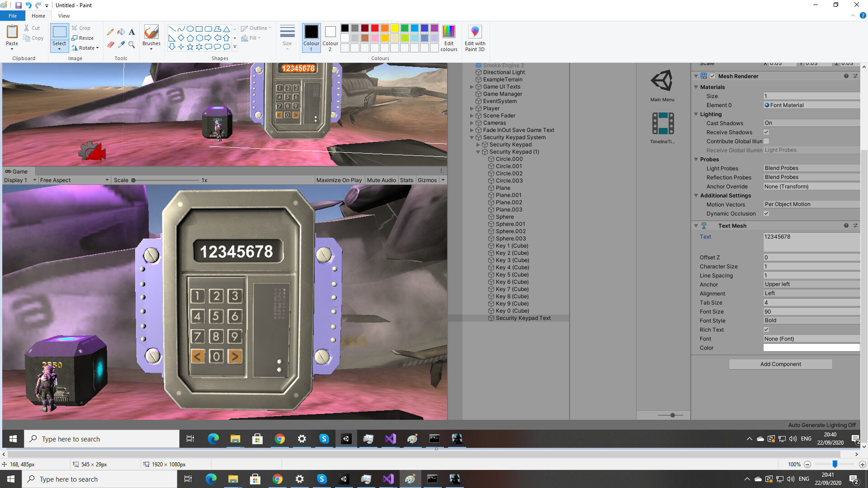Click the Paste button

coord(12,33)
